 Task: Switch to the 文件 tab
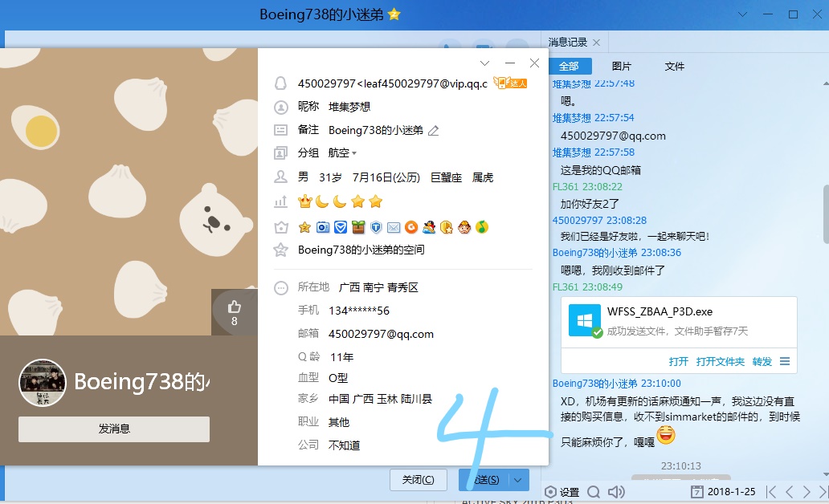(675, 67)
